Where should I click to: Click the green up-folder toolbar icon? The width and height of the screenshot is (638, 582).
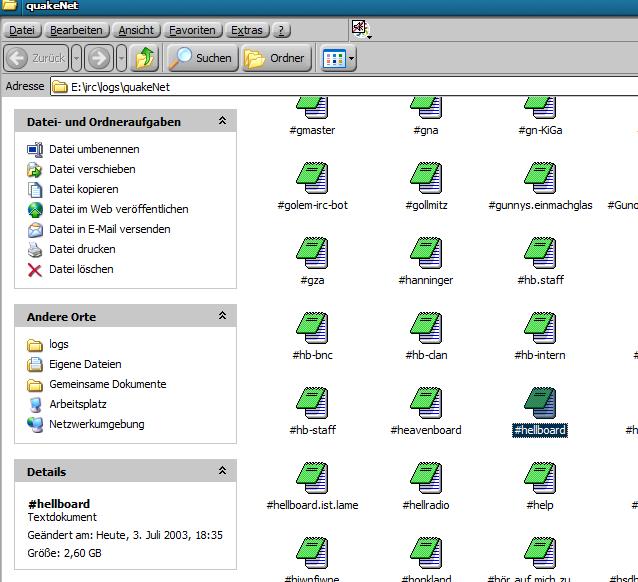tap(146, 58)
